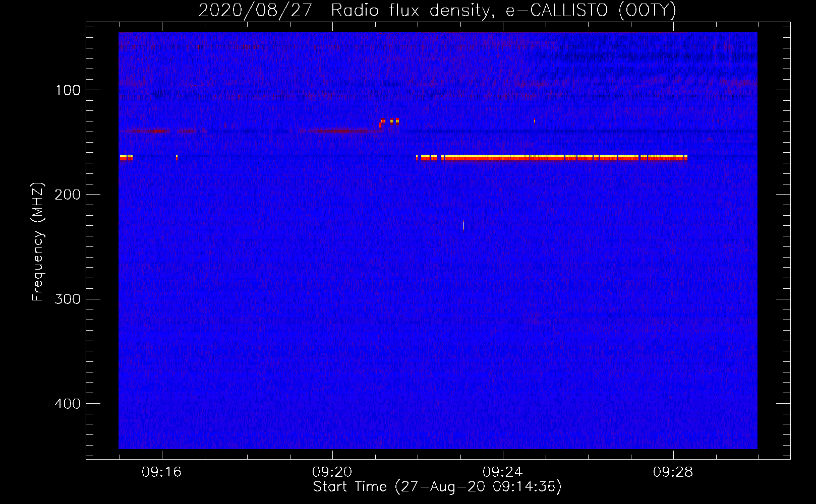816x504 pixels.
Task: Click the 300 frequency tick label
Action: coord(68,299)
